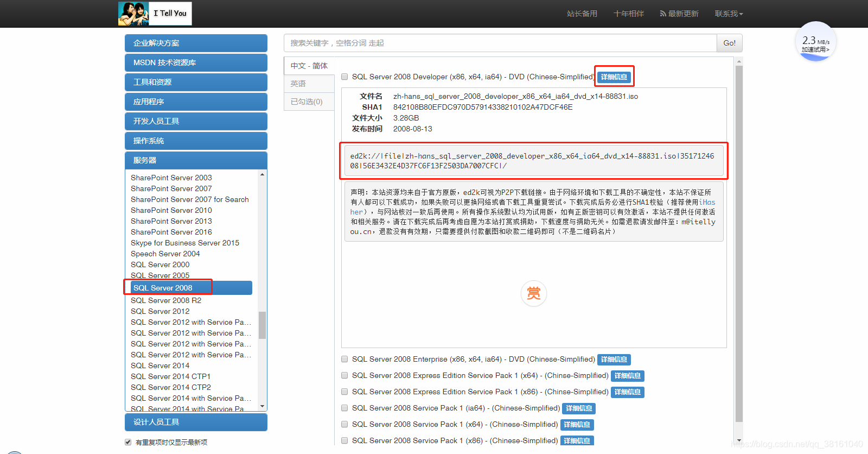
Task: Open 站长备用 in top navigation
Action: pos(582,14)
